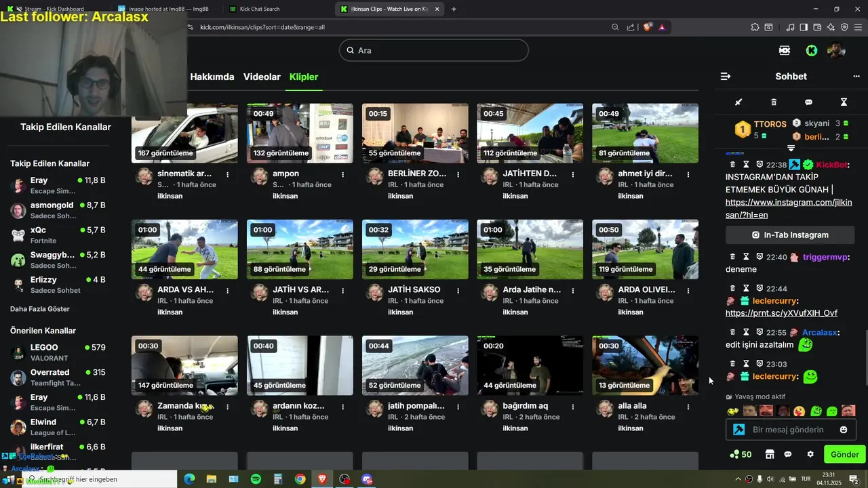This screenshot has height=488, width=868.
Task: Click the trash icon in chat toolbar
Action: pos(774,102)
